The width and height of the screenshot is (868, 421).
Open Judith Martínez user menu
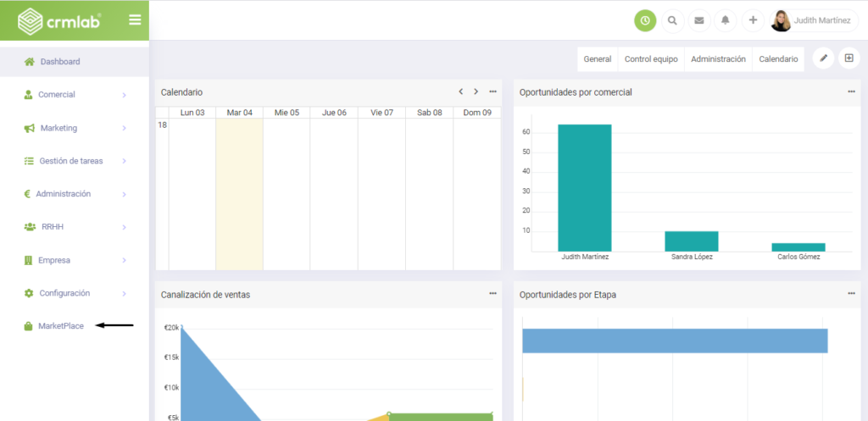pos(814,20)
